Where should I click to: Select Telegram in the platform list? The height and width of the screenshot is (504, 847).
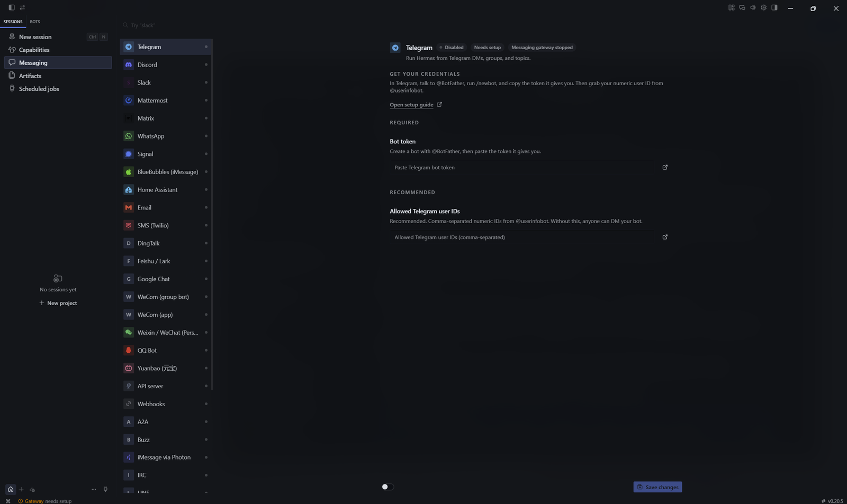click(x=166, y=47)
